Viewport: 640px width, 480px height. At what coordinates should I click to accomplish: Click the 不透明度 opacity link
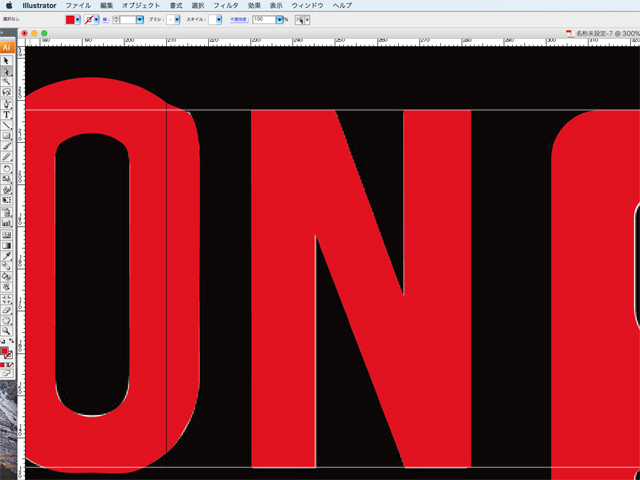[238, 19]
